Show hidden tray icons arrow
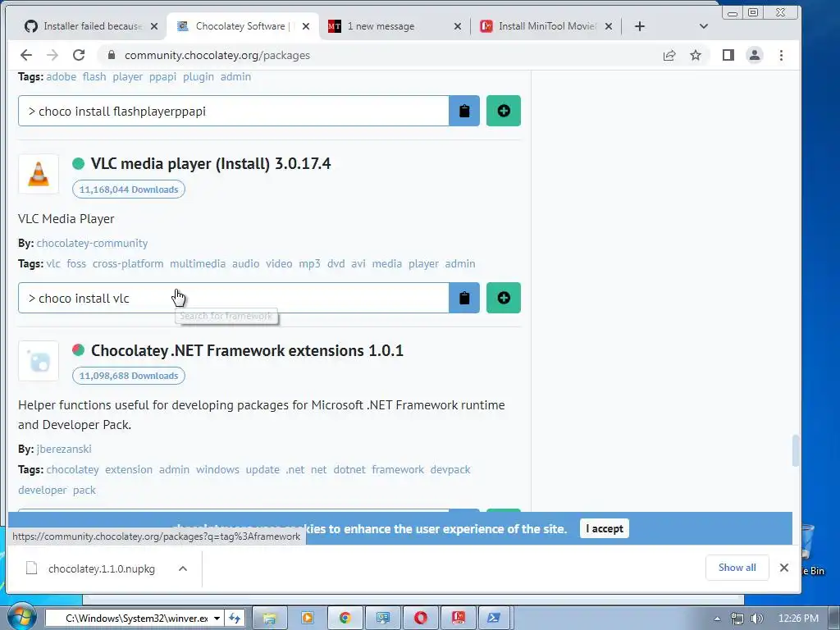840x630 pixels. 717,619
